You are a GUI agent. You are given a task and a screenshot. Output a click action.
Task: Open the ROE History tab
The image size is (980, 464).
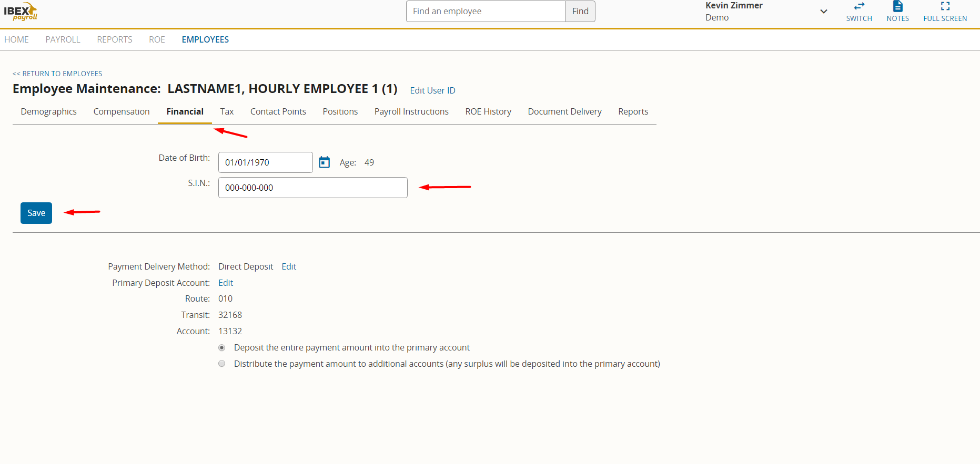point(488,111)
